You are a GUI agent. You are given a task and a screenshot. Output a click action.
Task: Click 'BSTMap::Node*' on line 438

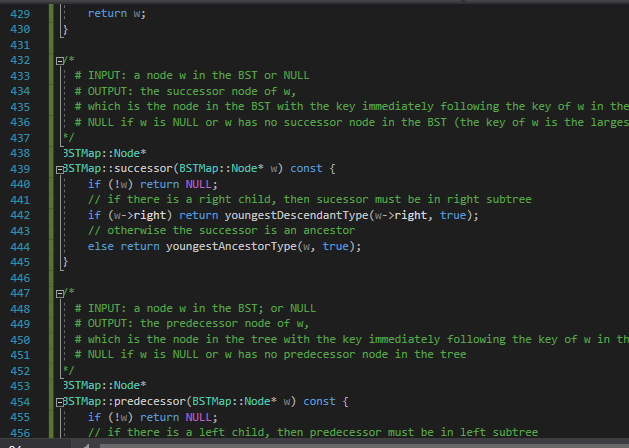(x=105, y=153)
